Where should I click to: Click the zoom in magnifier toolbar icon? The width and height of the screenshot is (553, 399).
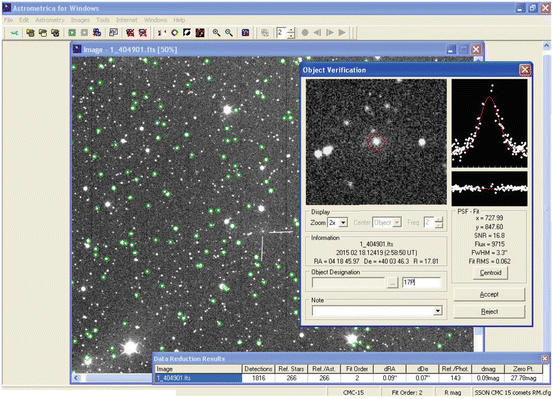tap(216, 33)
